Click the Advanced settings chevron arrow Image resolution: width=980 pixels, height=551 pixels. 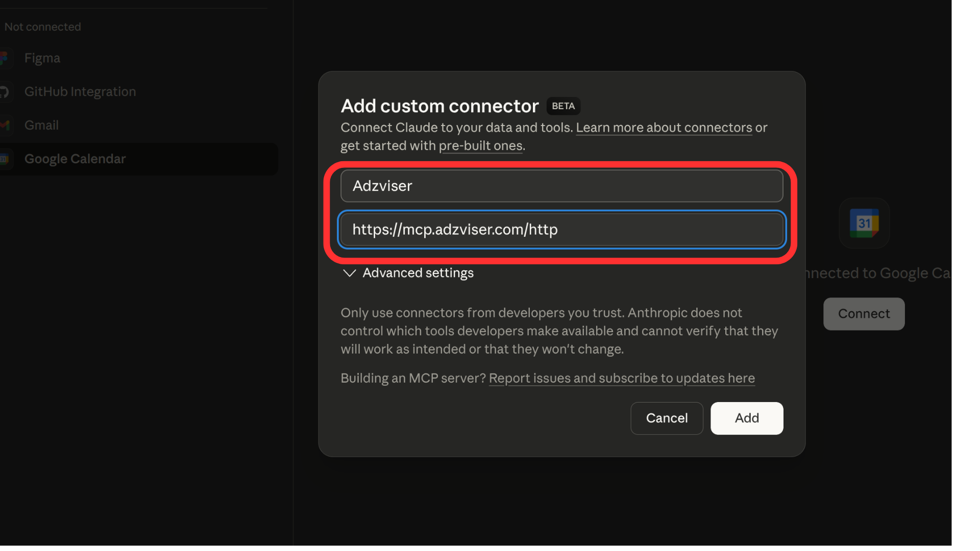pyautogui.click(x=349, y=273)
